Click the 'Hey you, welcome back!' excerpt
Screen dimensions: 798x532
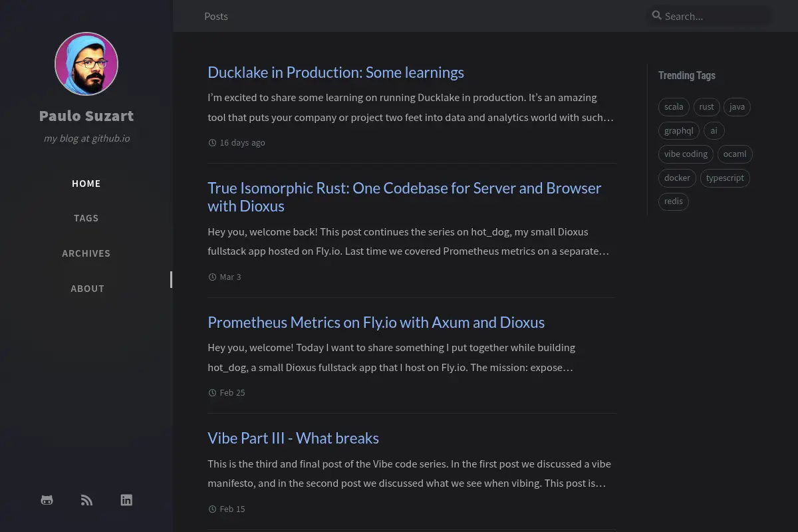408,242
